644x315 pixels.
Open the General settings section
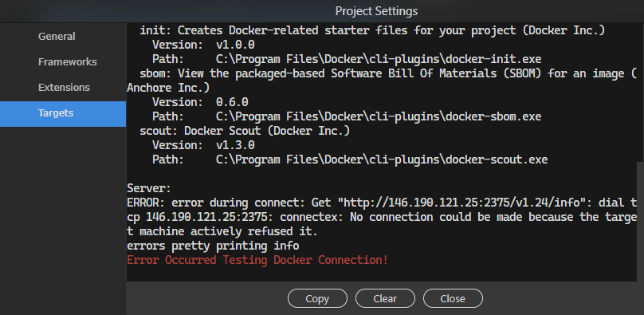coord(57,36)
